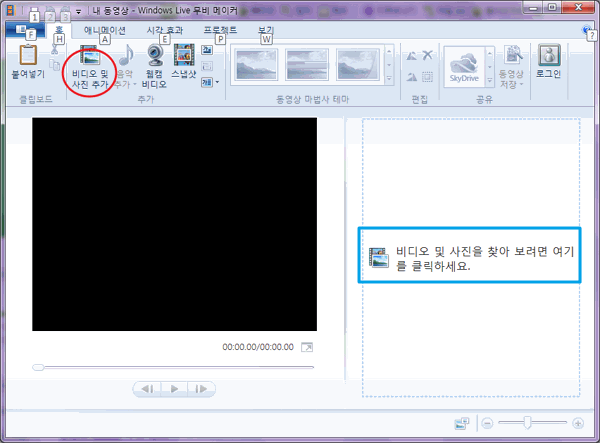The height and width of the screenshot is (443, 600).
Task: Click the Remove (X) icon in edit group
Action: coord(427,55)
